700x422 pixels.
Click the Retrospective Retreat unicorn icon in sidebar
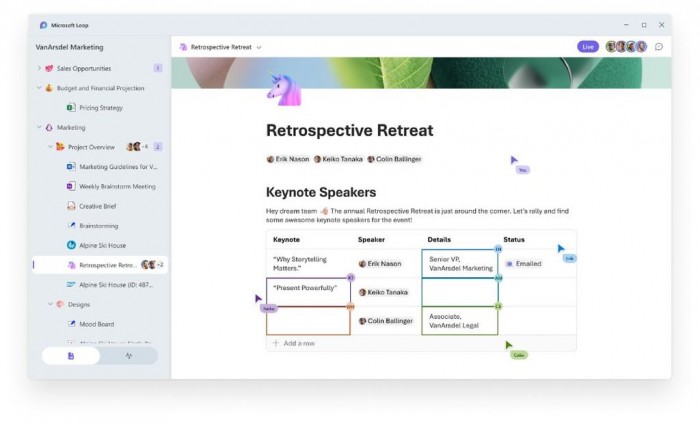(x=71, y=265)
